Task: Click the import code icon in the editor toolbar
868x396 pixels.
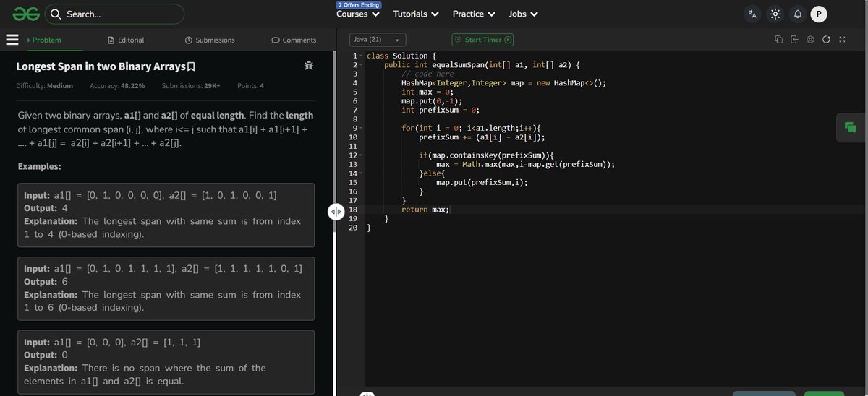Action: point(794,40)
